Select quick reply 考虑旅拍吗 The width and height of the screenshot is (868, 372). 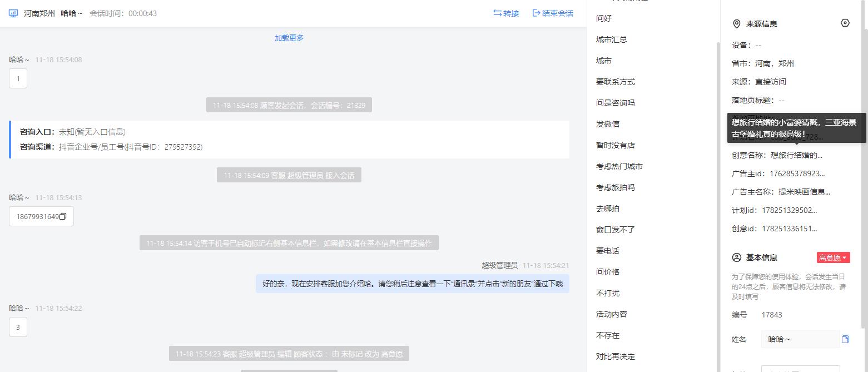pyautogui.click(x=616, y=187)
